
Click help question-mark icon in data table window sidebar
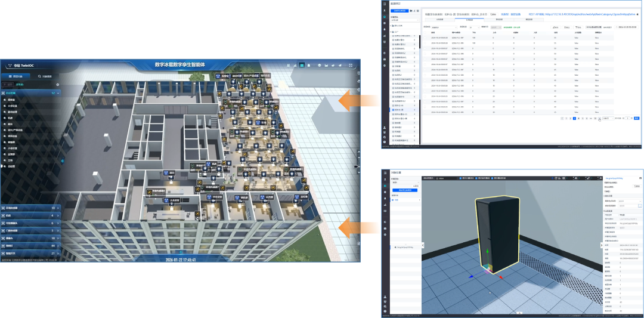(x=385, y=142)
